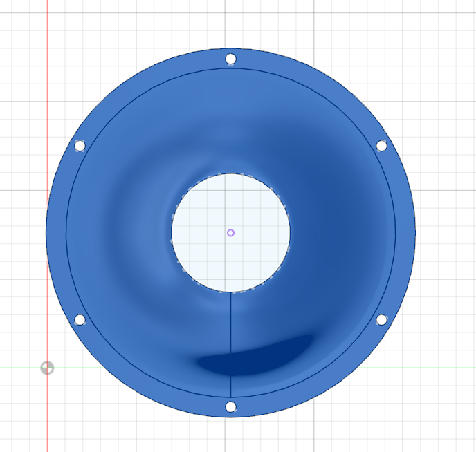Select the outermost circular edge of body
Image resolution: width=476 pixels, height=452 pixels.
click(x=46, y=233)
